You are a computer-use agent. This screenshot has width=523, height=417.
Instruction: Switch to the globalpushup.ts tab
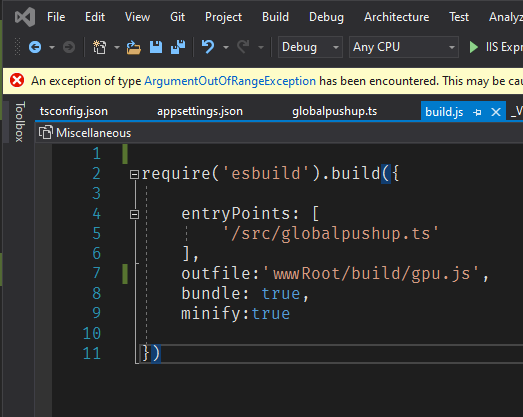[x=335, y=111]
